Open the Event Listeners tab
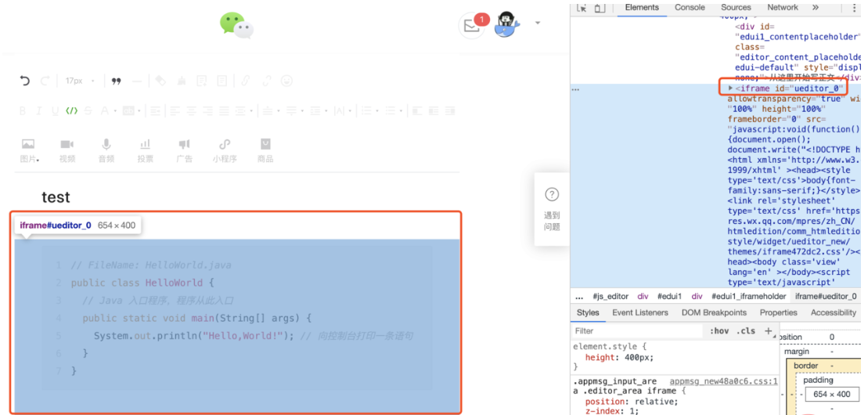 pos(639,312)
